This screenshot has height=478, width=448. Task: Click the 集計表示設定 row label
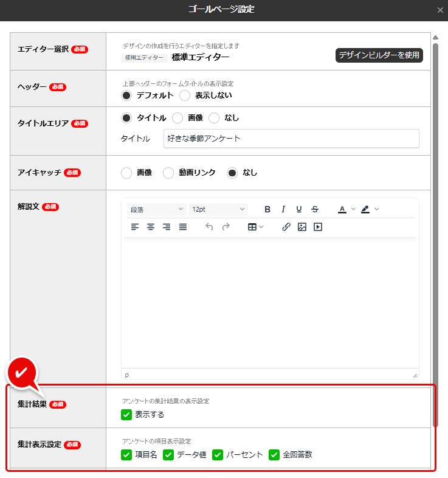pos(40,445)
